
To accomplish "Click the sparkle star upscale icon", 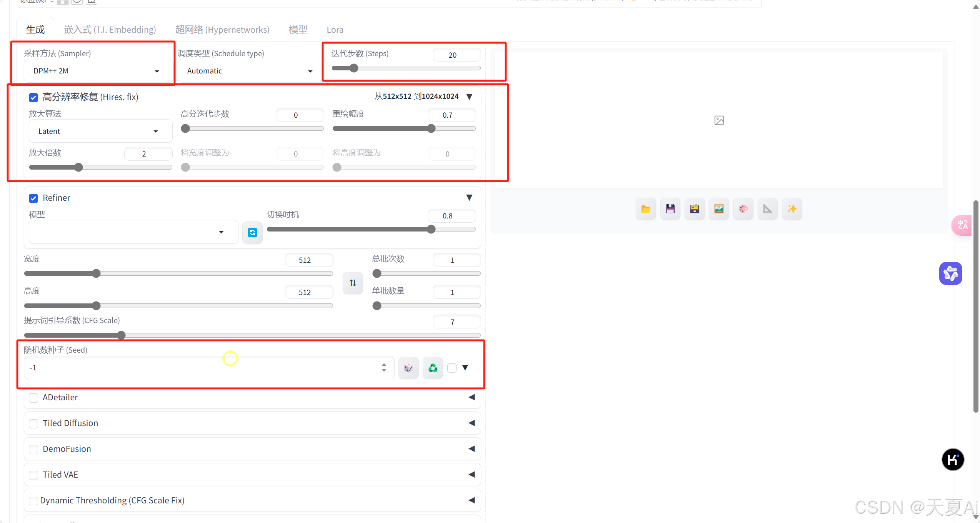I will [x=792, y=209].
